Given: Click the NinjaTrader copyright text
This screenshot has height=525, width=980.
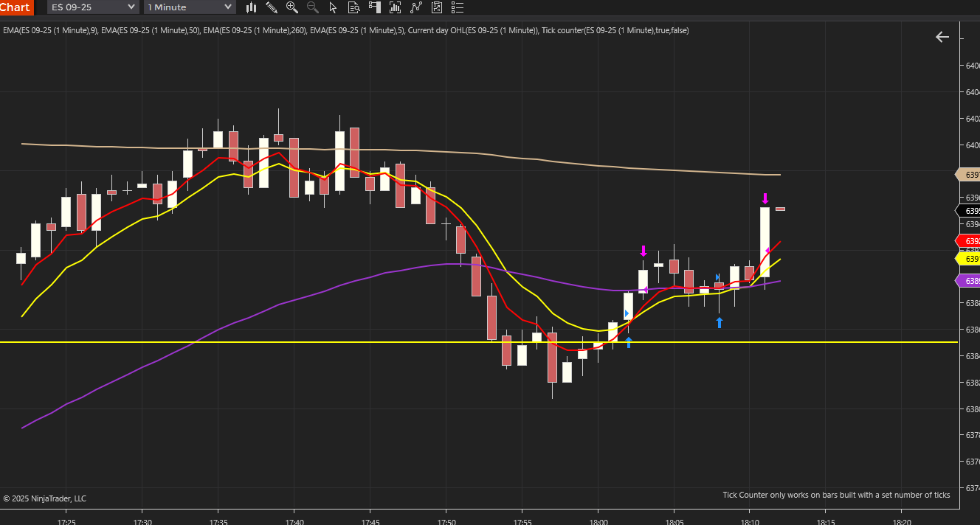Looking at the screenshot, I should tap(44, 498).
